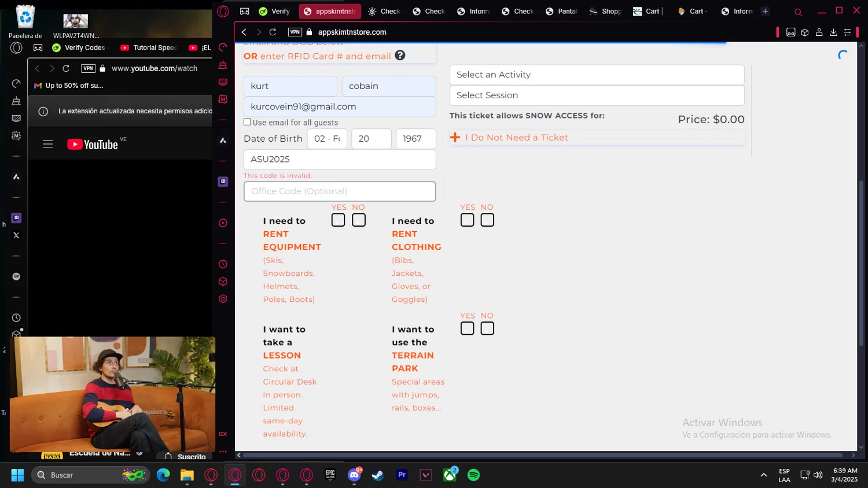Image resolution: width=868 pixels, height=488 pixels.
Task: Click the promo code field containing ASU2025
Action: (340, 160)
